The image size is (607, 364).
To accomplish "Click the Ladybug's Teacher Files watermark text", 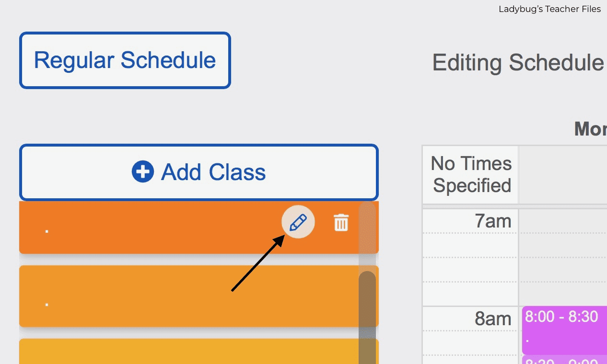I will 549,9.
